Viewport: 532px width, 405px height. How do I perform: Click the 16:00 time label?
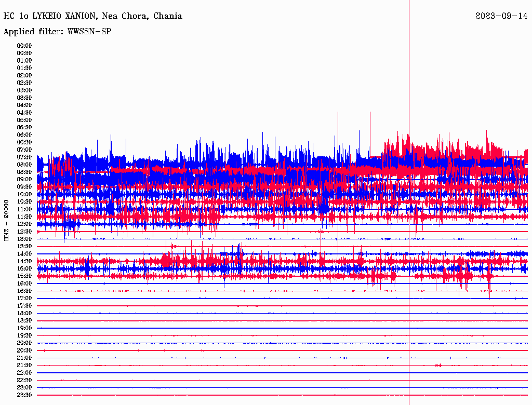(24, 283)
